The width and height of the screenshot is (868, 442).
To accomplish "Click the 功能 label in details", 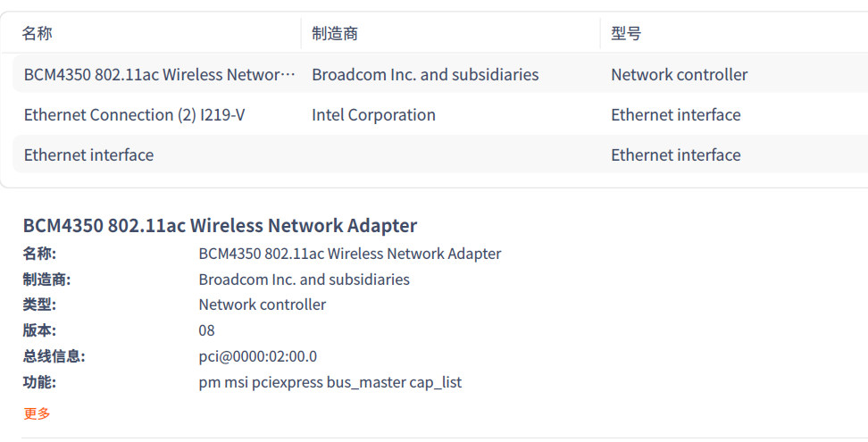I will click(x=39, y=383).
